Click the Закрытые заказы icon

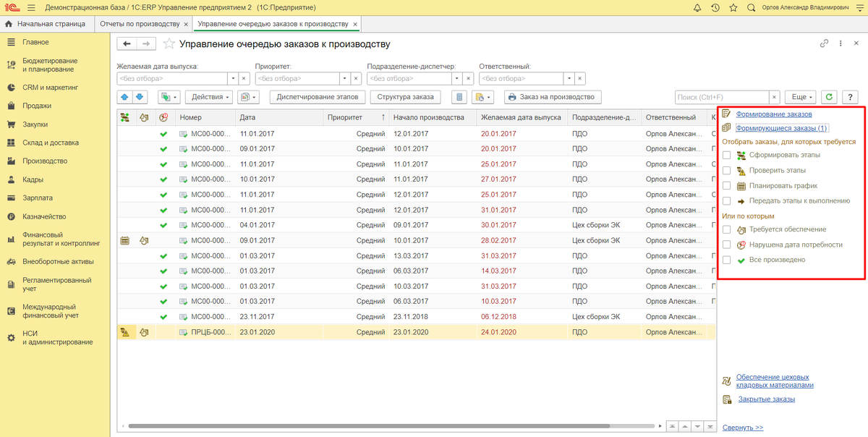pos(727,399)
